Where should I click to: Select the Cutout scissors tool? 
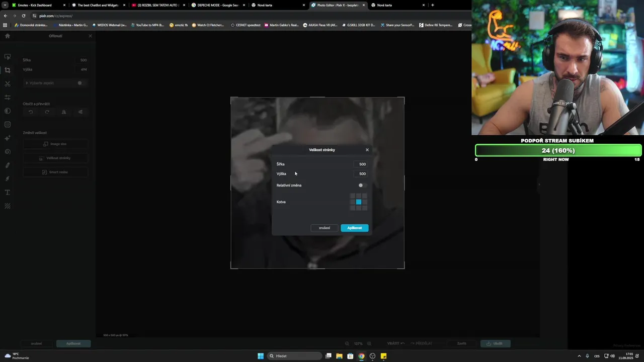tap(7, 84)
